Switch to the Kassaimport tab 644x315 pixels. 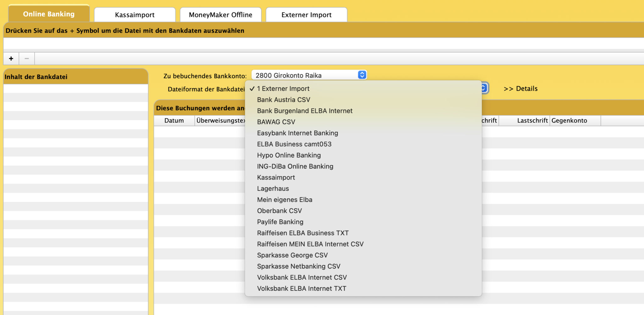(135, 14)
